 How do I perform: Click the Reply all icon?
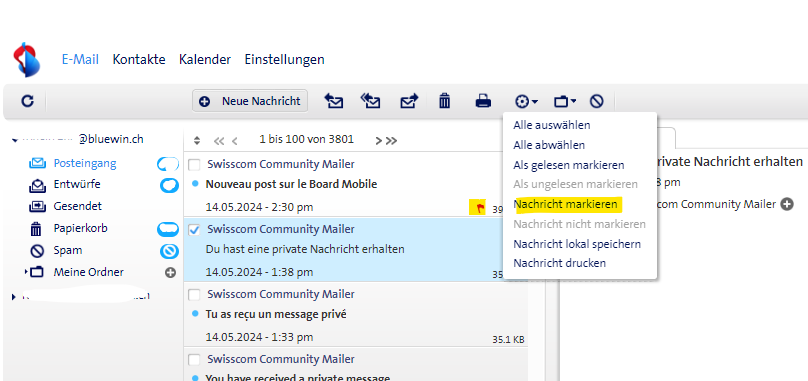[x=370, y=101]
